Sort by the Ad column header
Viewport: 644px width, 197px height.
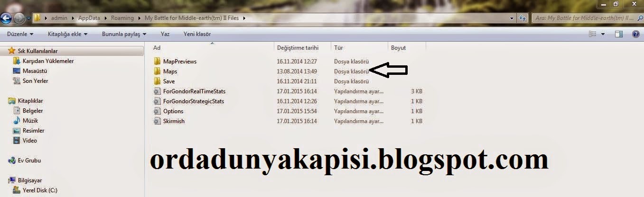(157, 48)
